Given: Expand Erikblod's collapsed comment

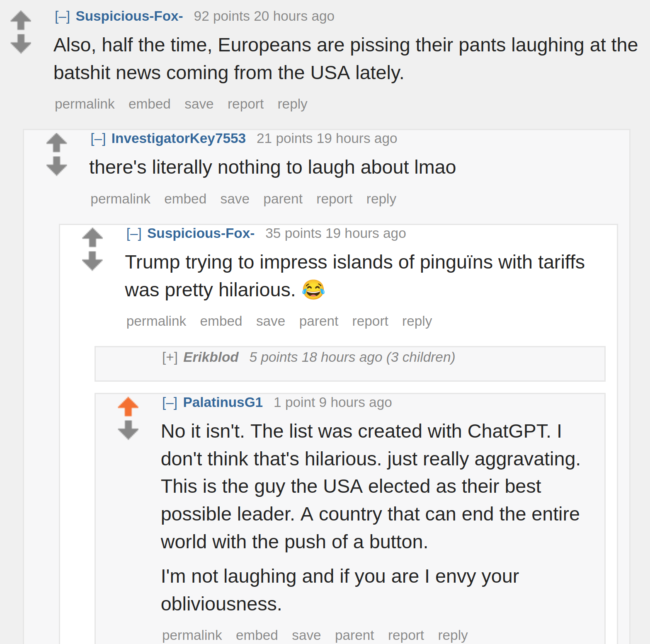Looking at the screenshot, I should (170, 357).
